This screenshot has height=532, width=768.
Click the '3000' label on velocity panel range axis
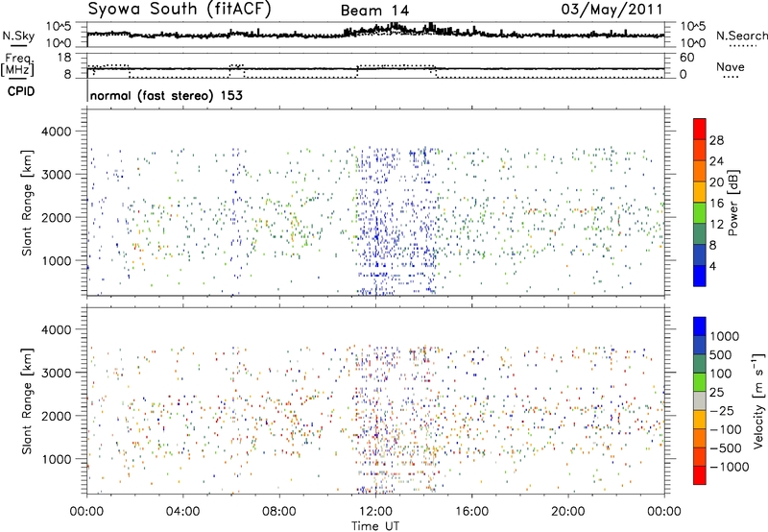click(56, 373)
